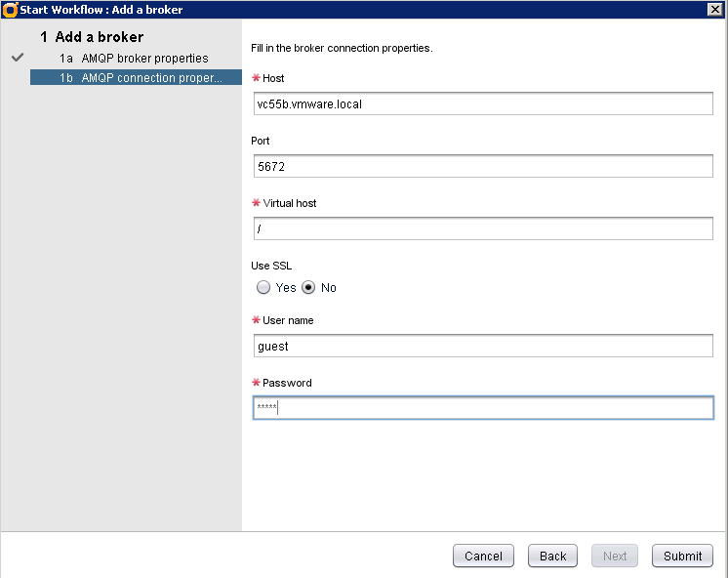Click the greyed-out Next button

615,556
